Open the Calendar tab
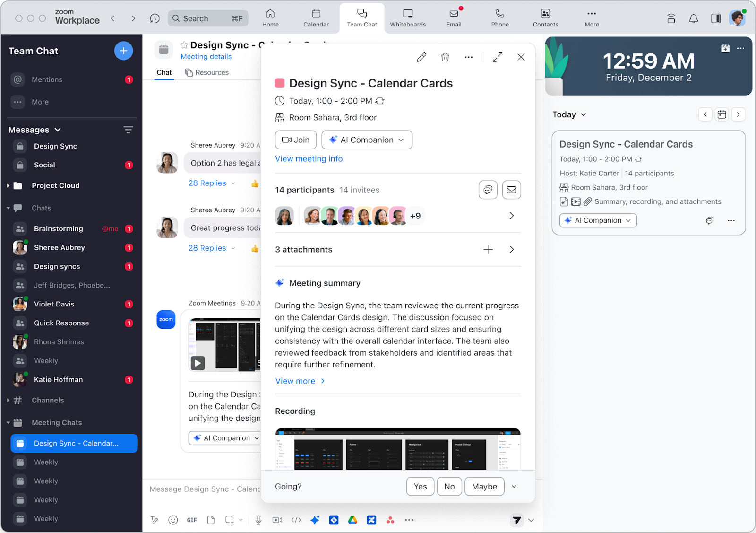The height and width of the screenshot is (533, 756). tap(316, 18)
